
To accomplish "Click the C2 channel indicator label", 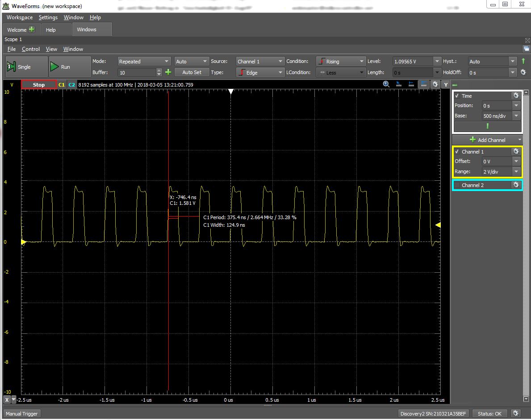I will (x=72, y=85).
